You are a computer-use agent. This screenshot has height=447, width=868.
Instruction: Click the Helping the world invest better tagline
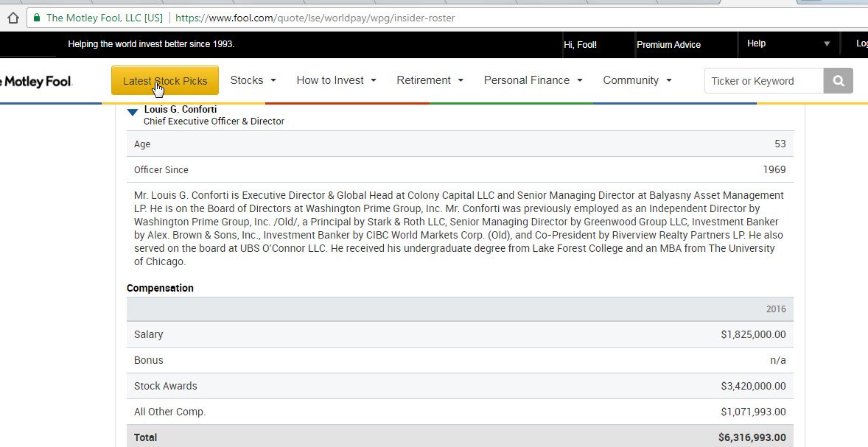[x=151, y=43]
